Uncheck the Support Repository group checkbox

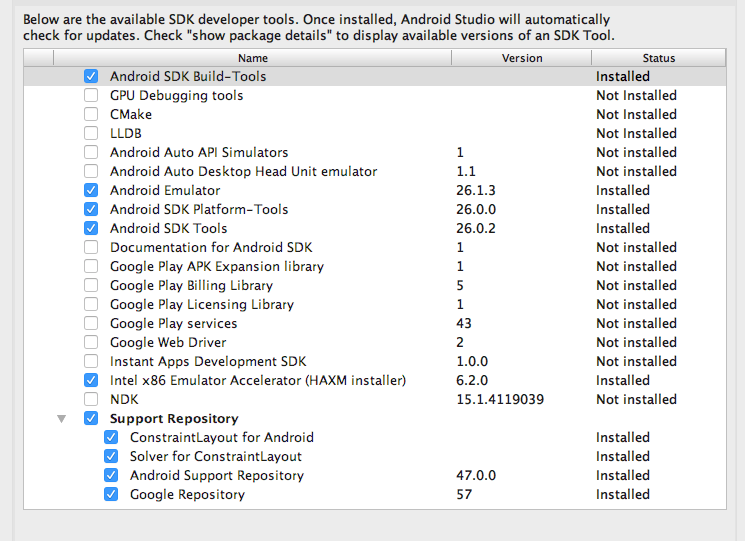click(x=91, y=419)
